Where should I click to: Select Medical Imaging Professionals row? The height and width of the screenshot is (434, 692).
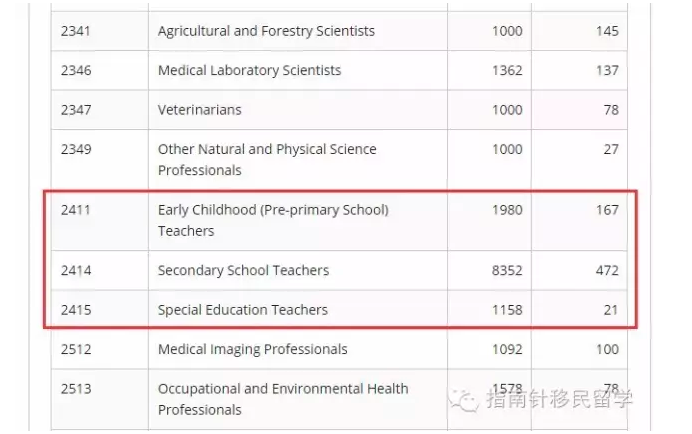pyautogui.click(x=339, y=349)
